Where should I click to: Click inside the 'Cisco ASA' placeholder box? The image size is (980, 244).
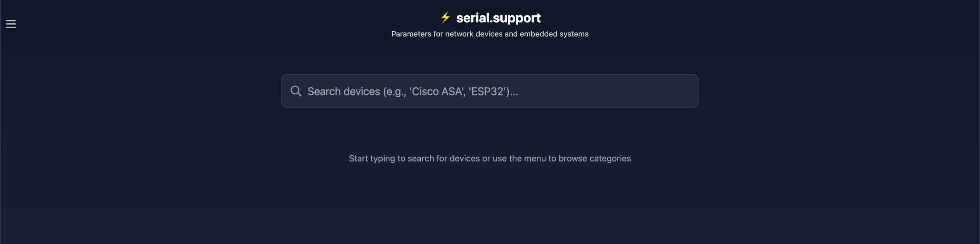click(490, 91)
